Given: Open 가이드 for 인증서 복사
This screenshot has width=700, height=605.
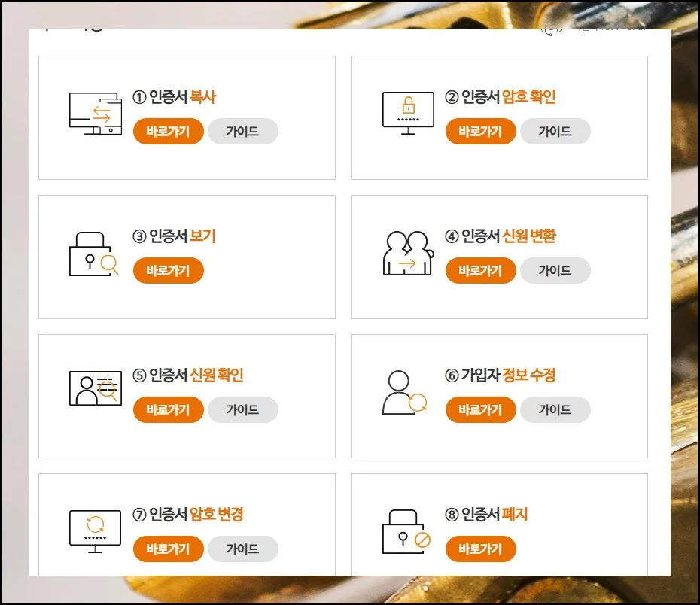Looking at the screenshot, I should pyautogui.click(x=242, y=132).
